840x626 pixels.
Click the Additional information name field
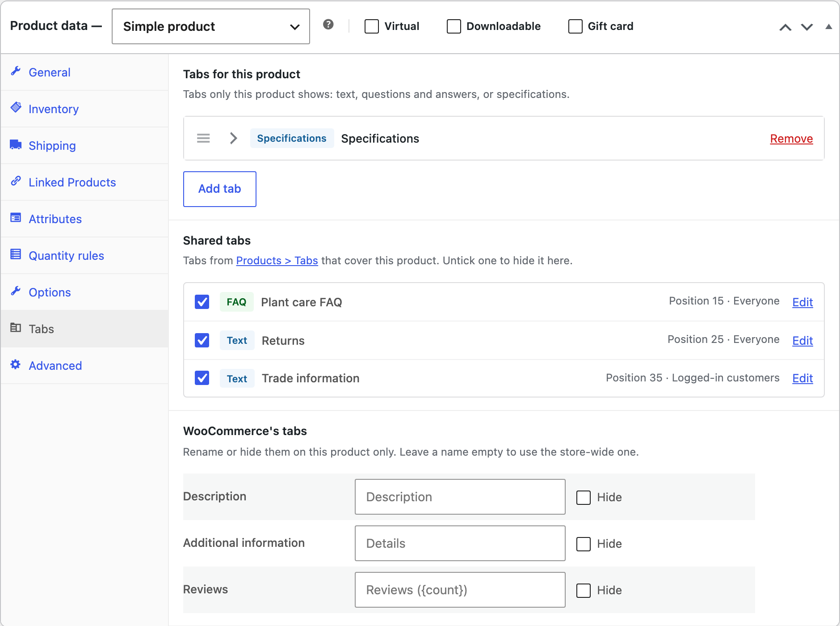[x=460, y=543]
